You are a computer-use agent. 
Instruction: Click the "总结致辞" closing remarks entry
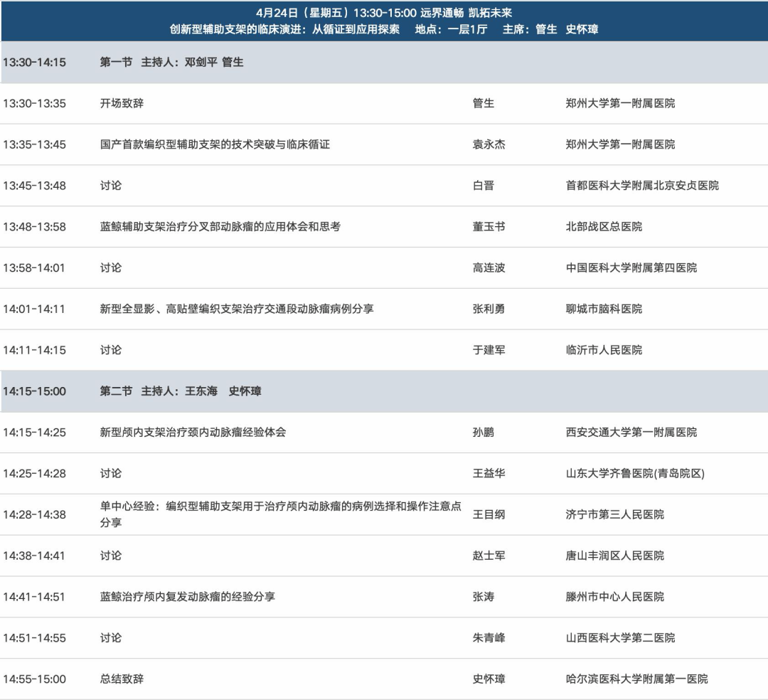point(122,679)
